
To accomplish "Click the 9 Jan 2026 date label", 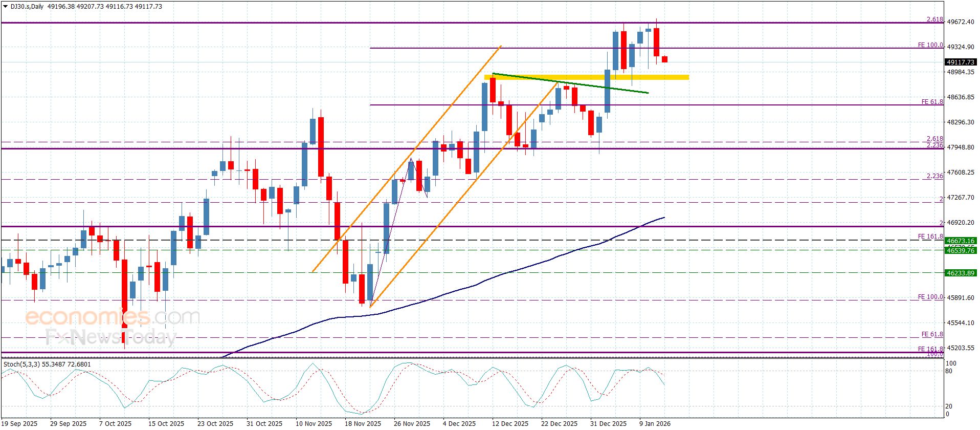I will click(655, 423).
